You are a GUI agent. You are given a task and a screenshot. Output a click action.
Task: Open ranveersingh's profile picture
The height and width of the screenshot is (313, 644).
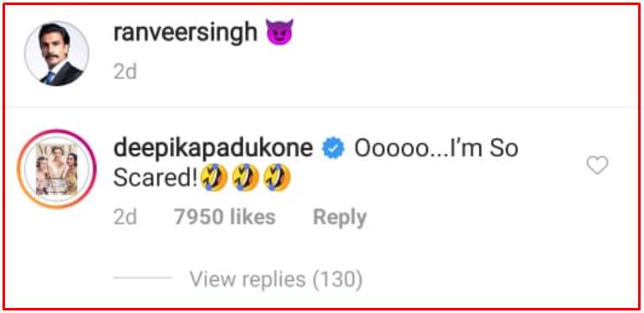click(56, 54)
